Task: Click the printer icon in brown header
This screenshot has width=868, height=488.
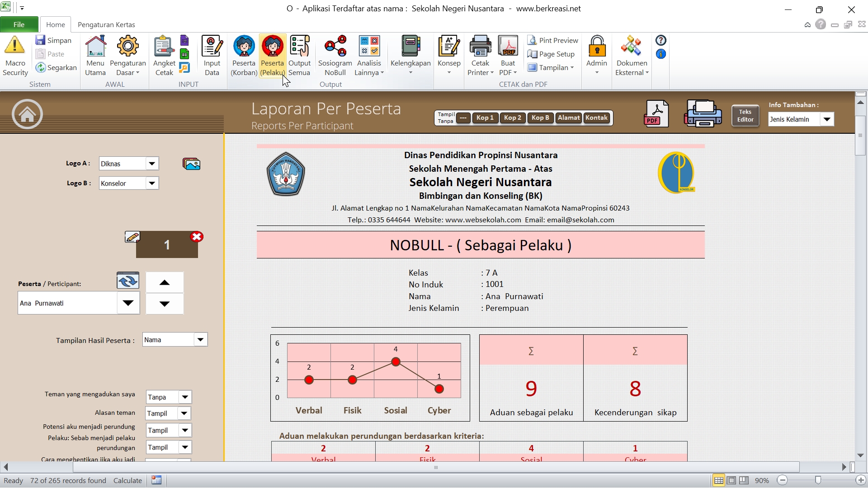Action: (702, 114)
